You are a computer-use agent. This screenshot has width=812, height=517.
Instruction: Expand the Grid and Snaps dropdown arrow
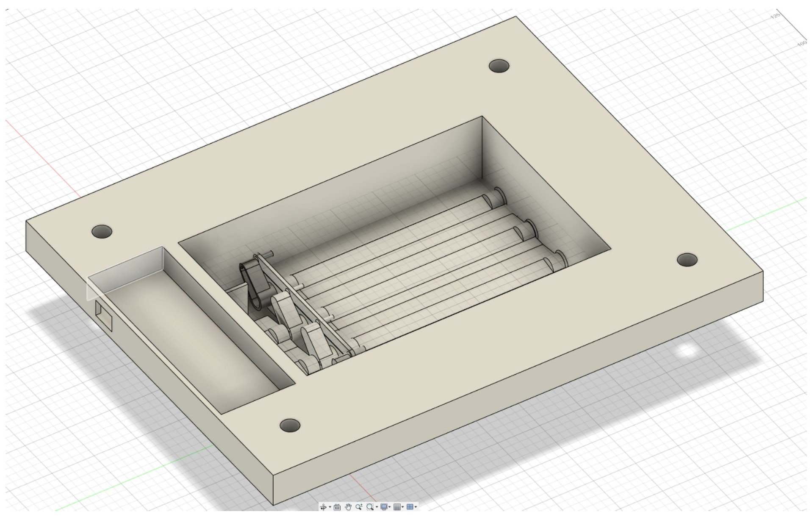coord(403,507)
